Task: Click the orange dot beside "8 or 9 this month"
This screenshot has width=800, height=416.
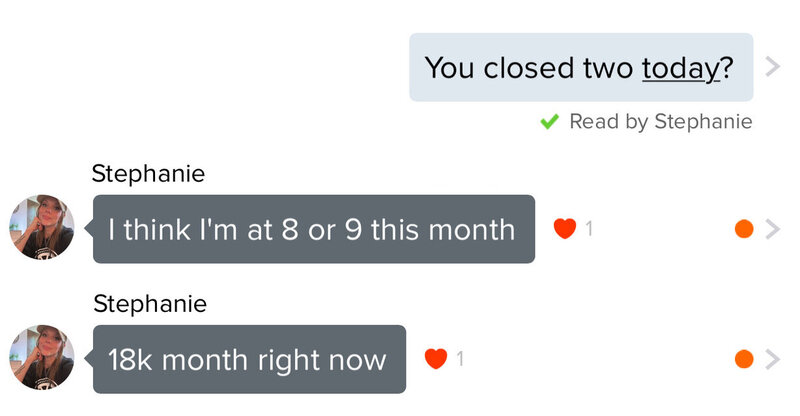Action: 743,229
